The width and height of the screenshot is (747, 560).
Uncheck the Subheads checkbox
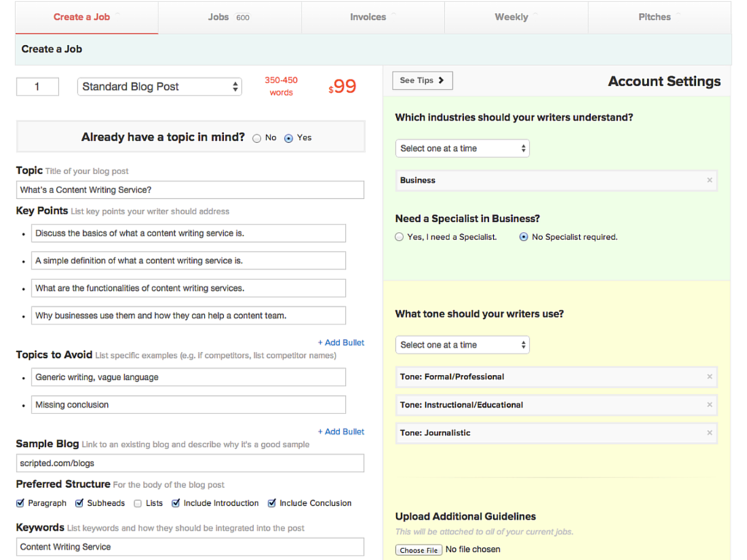pos(80,503)
